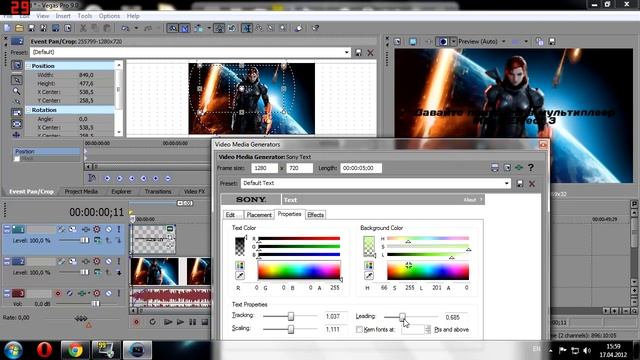This screenshot has width=640, height=360.
Task: Click the track 1 Level slider handle
Action: pyautogui.click(x=84, y=240)
